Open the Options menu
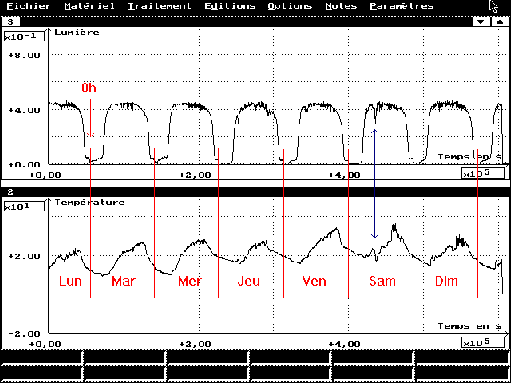The height and width of the screenshot is (383, 511). pos(290,6)
